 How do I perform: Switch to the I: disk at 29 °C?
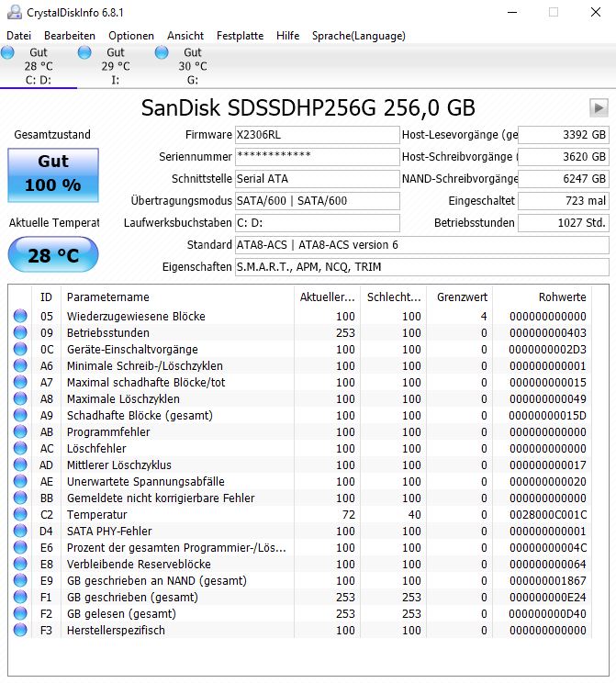coord(116,66)
